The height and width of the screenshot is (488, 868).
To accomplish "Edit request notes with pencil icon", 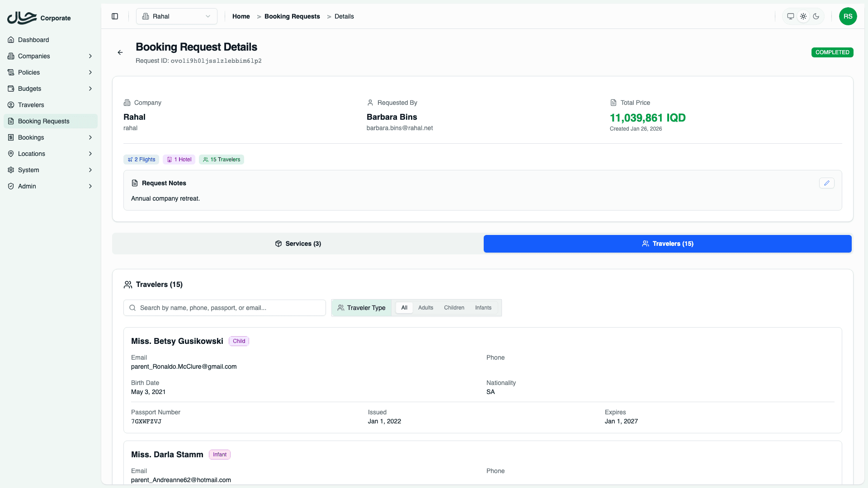I will 826,183.
